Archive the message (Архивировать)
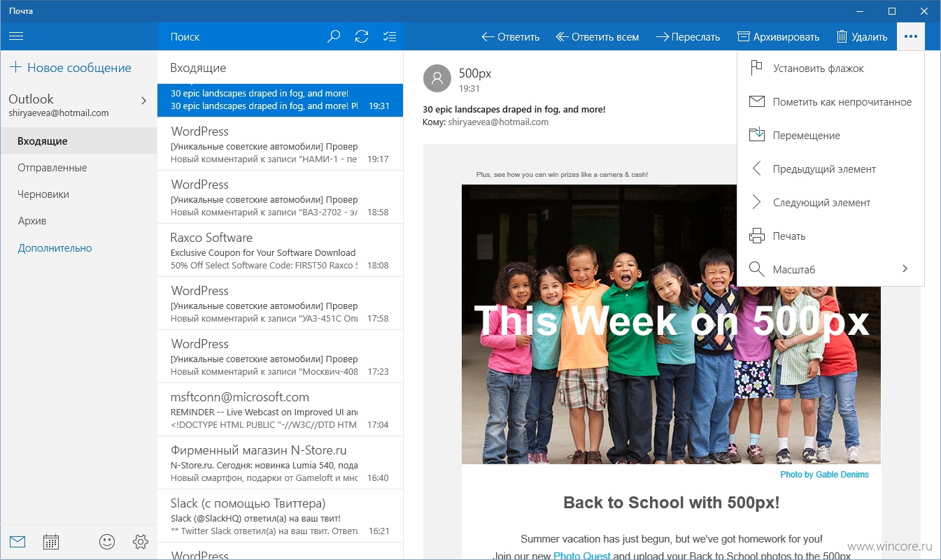The image size is (941, 560). pyautogui.click(x=778, y=37)
